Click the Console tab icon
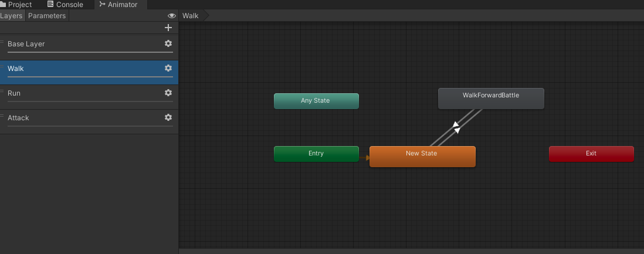The height and width of the screenshot is (254, 644). click(x=50, y=5)
